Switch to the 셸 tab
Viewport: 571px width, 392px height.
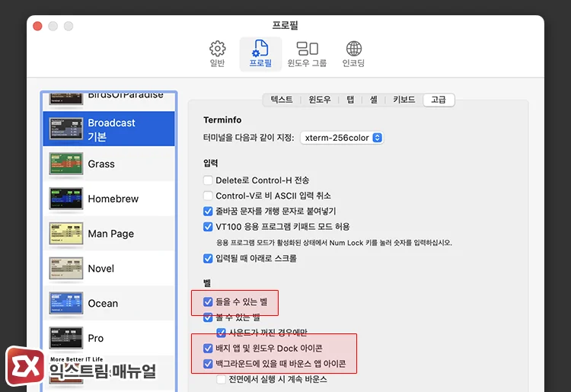(374, 100)
